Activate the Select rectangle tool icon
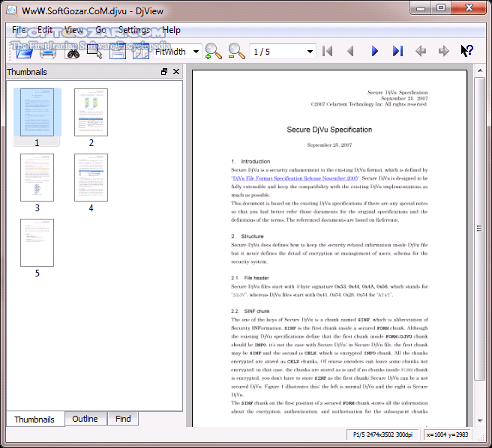492x448 pixels. coord(94,52)
